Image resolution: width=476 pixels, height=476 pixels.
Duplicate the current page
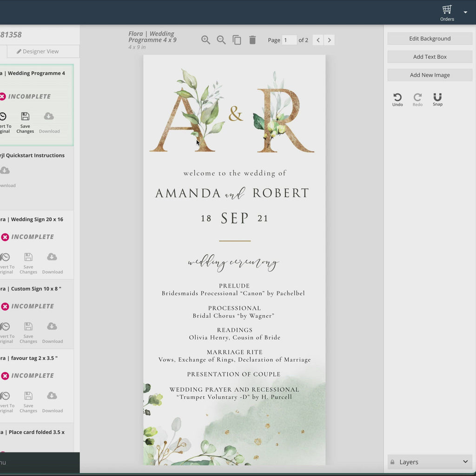(237, 40)
